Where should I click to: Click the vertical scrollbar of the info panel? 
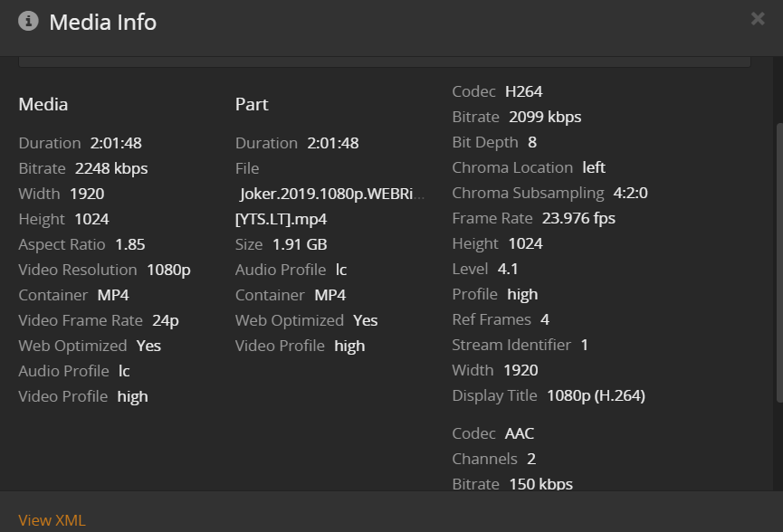[x=778, y=262]
